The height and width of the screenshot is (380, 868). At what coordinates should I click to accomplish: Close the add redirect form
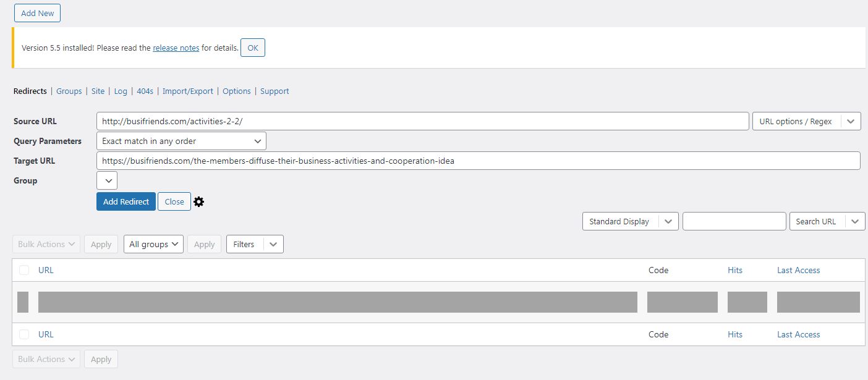tap(174, 201)
